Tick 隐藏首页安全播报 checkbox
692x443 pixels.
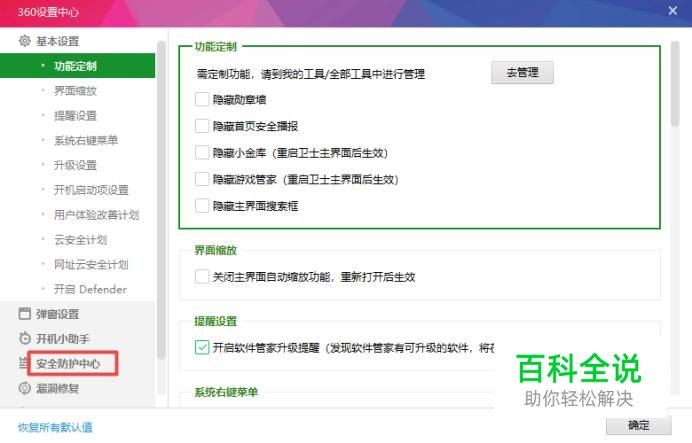tap(202, 126)
